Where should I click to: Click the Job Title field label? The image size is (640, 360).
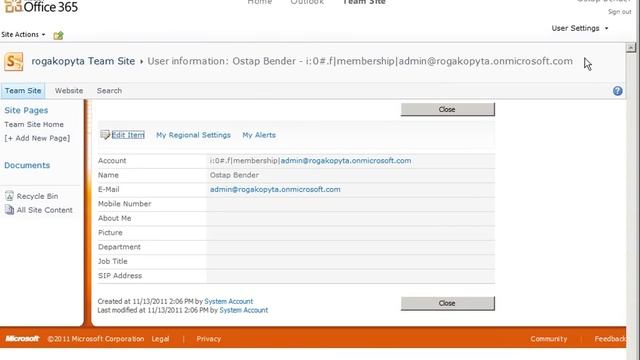113,261
